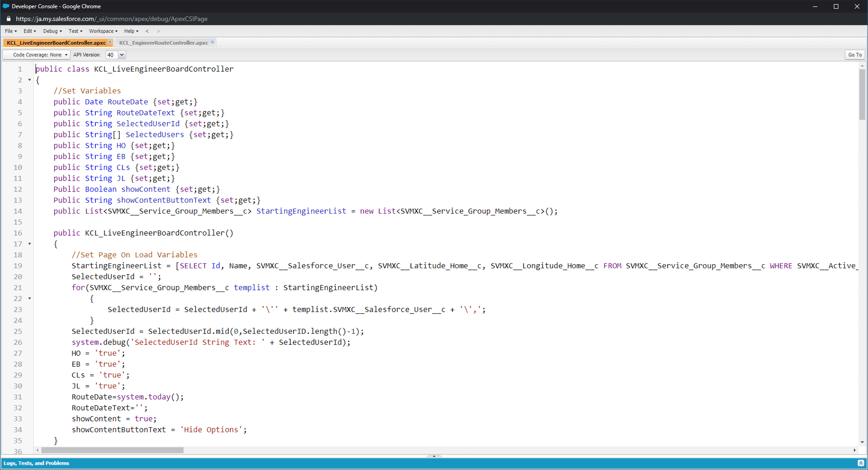Click the Go To button
Viewport: 868px width, 470px height.
point(855,55)
